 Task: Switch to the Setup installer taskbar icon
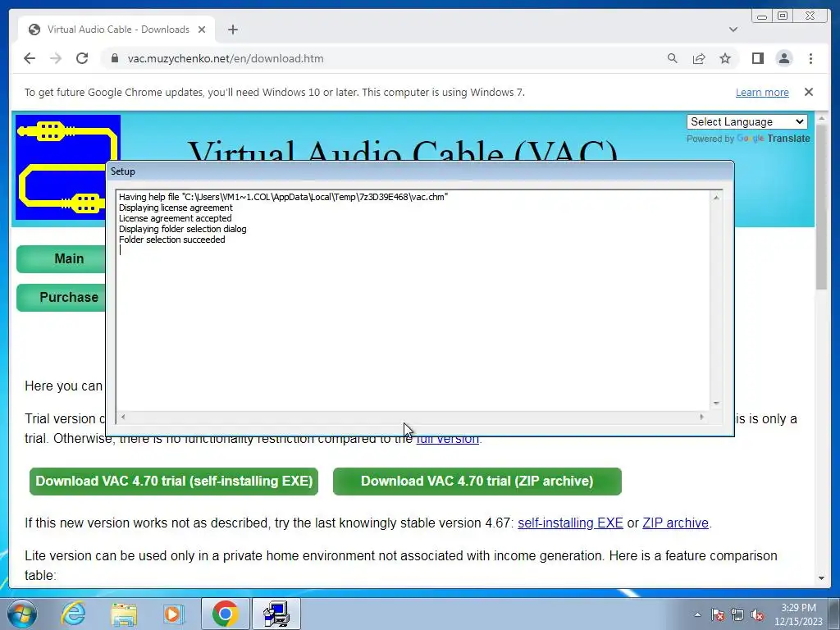276,614
